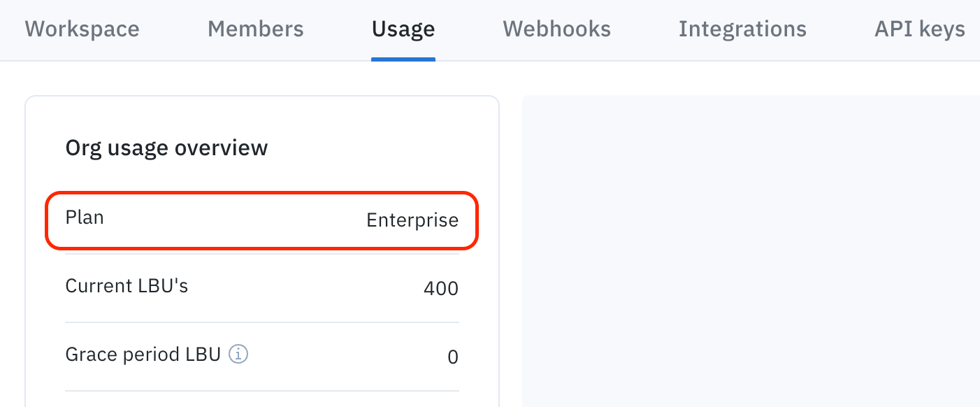Click the divider line under Current LBU's
Screen dimensions: 980x407
262,322
